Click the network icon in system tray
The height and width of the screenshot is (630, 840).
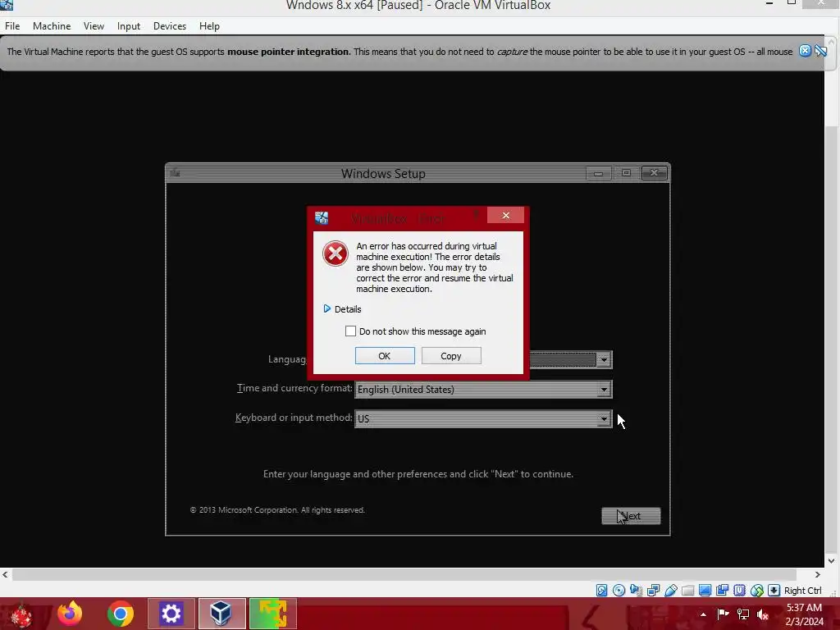pos(743,614)
